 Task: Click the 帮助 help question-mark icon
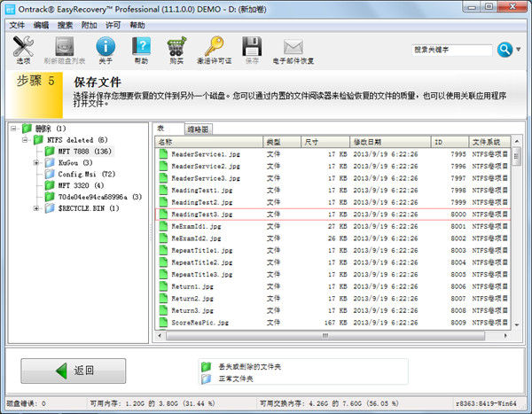141,50
